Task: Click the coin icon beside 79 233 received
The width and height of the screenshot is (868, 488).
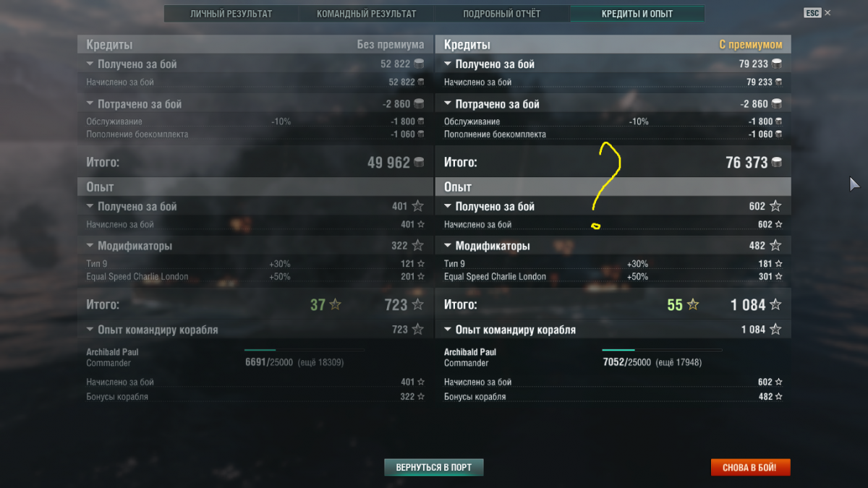Action: point(777,64)
